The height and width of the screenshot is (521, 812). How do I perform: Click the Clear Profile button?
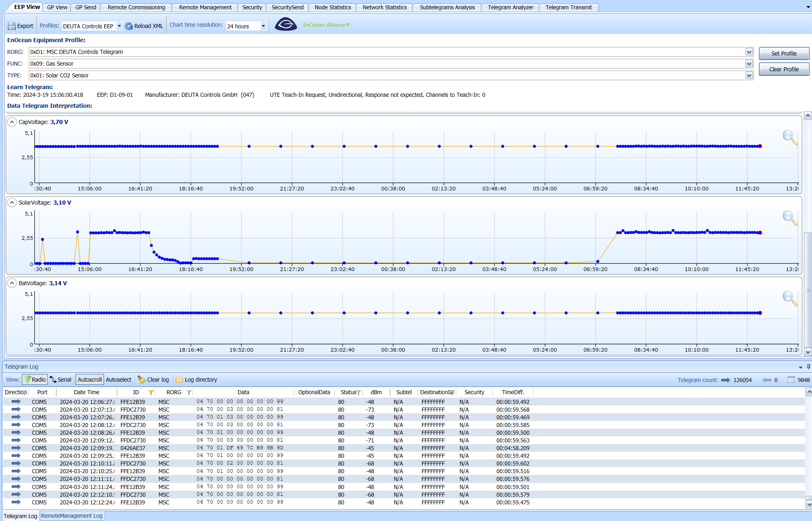(783, 69)
